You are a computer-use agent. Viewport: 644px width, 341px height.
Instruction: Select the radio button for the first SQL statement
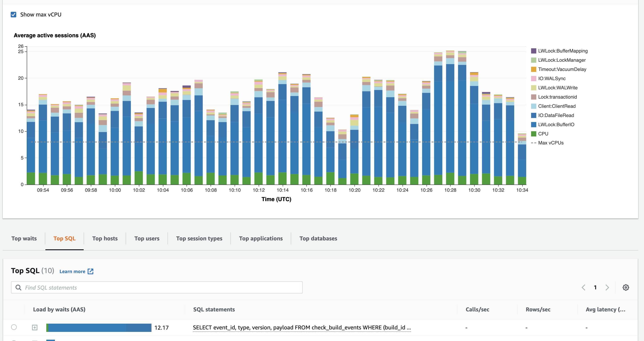(14, 327)
